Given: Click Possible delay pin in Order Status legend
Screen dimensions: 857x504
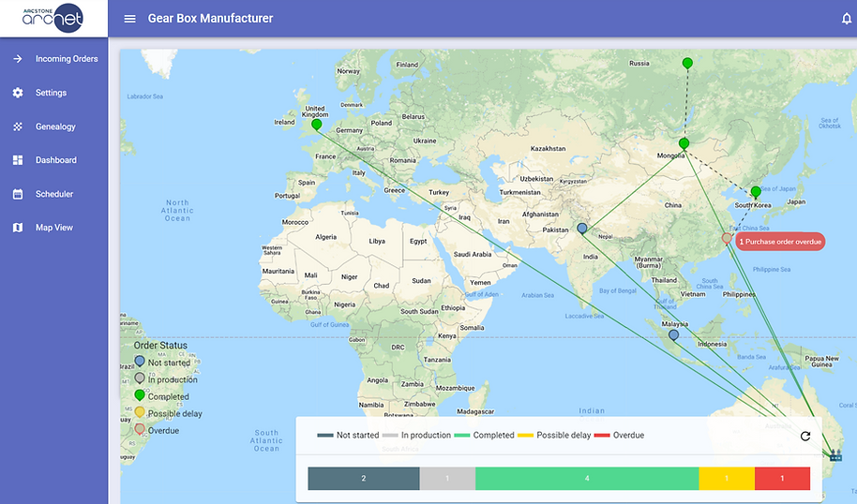Looking at the screenshot, I should tap(140, 411).
